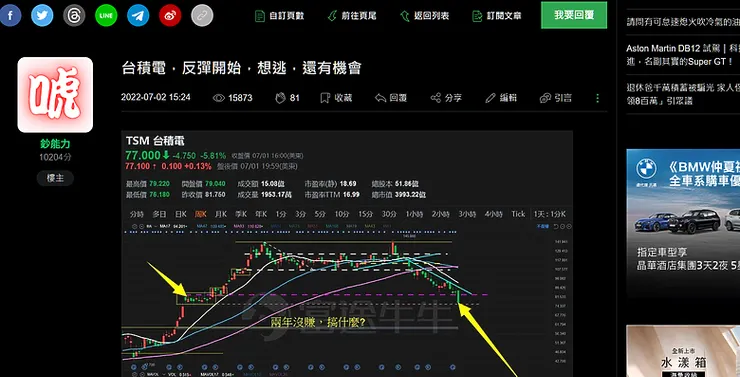Share the post via Threads icon
The image size is (740, 377).
(x=74, y=16)
